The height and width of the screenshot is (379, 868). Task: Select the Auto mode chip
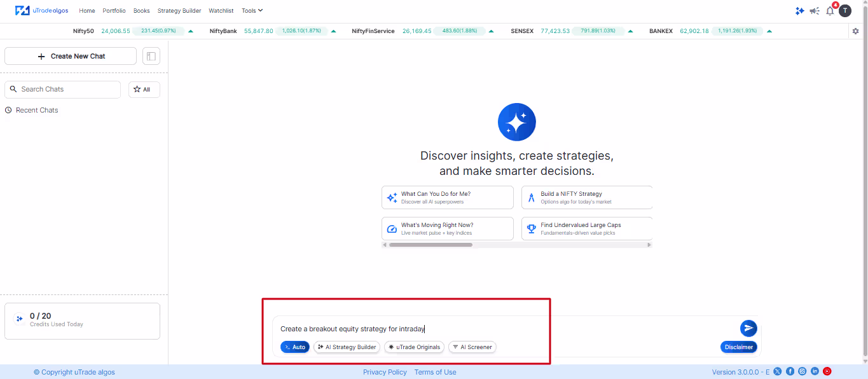295,347
